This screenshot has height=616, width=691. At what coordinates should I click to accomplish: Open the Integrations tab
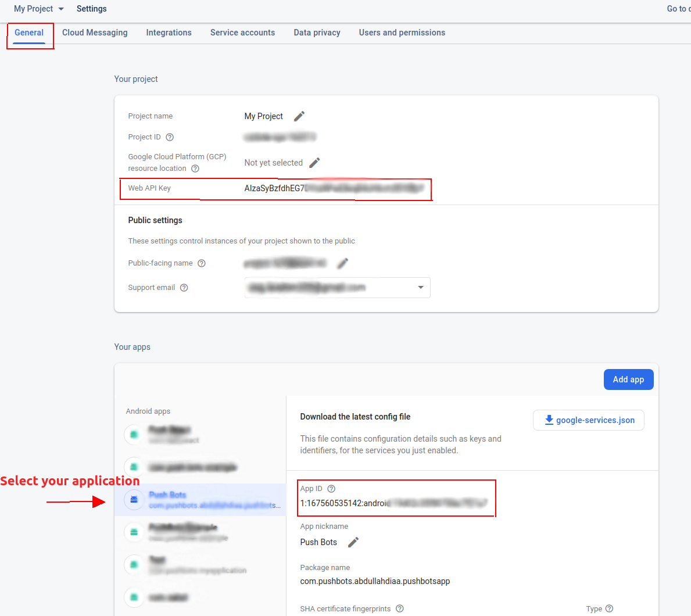[169, 33]
